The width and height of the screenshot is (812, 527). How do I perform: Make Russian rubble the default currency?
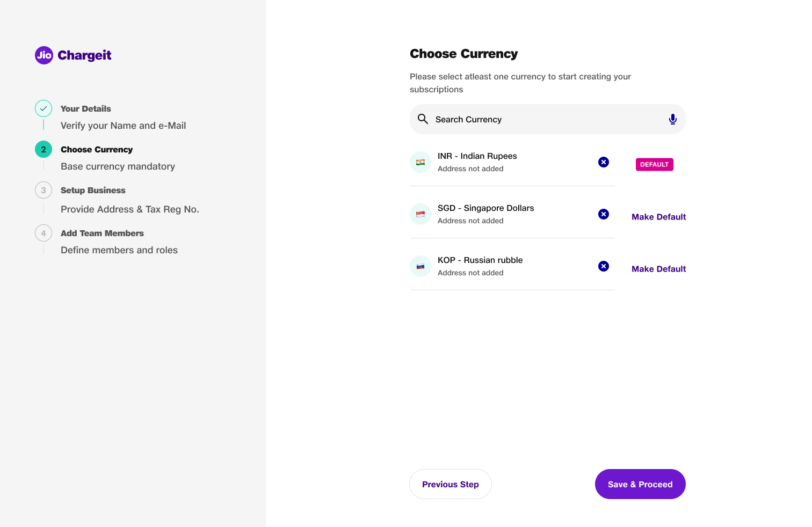658,269
